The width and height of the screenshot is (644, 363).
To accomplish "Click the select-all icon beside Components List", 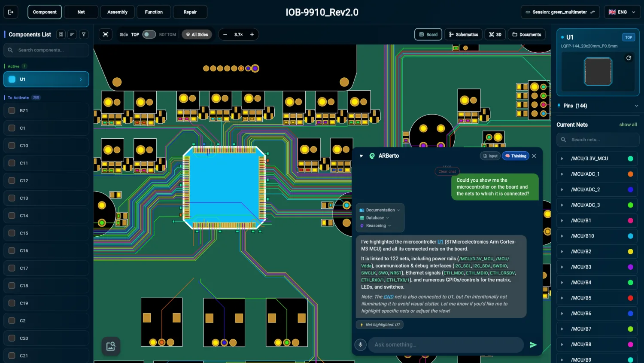I will [x=61, y=34].
